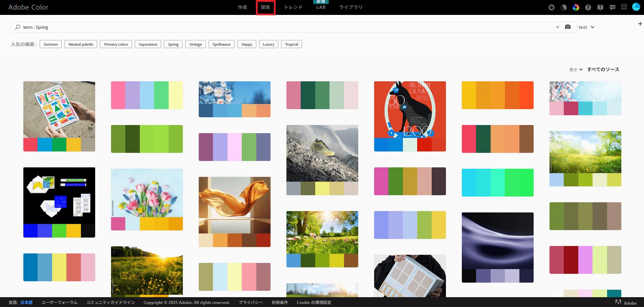The width and height of the screenshot is (644, 307).
Task: Click the plus icon at right edge
Action: point(640,24)
